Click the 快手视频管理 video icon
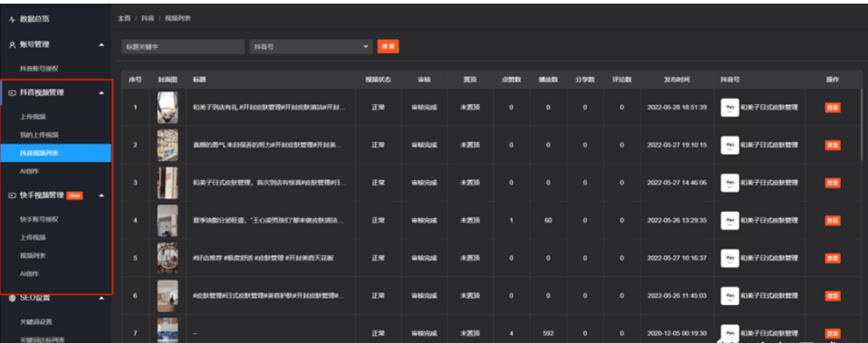868x343 pixels. [13, 195]
